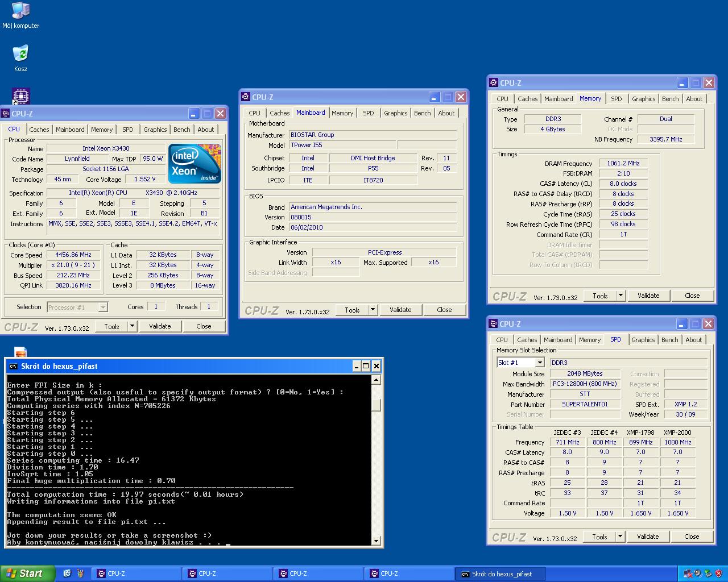Viewport: 728px width, 582px height.
Task: Click the Safely Remove Hardware tray icon
Action: 708,573
